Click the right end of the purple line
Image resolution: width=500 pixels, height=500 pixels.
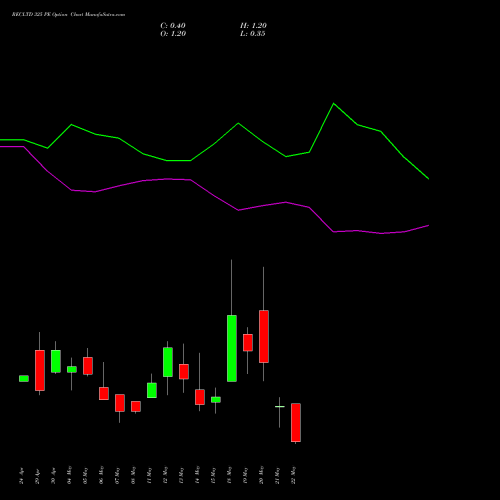[x=428, y=226]
